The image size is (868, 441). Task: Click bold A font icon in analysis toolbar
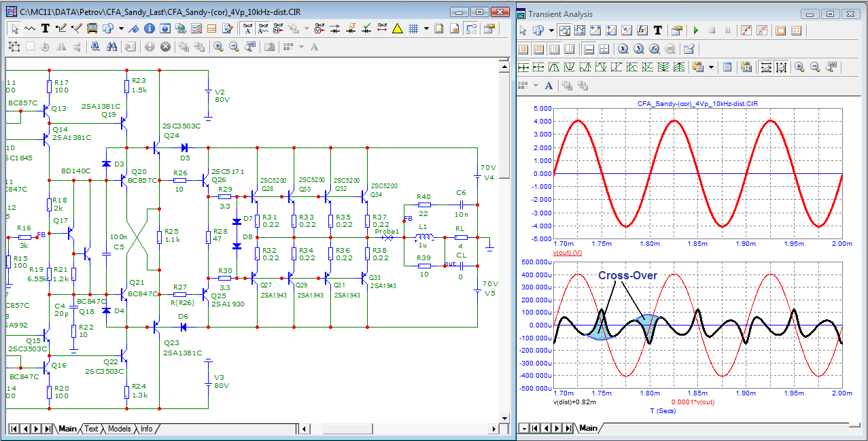click(x=549, y=86)
